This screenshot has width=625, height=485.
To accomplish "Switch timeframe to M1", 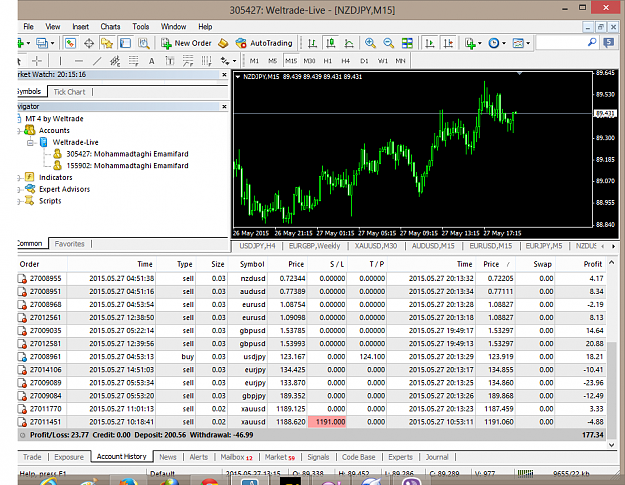I will (x=254, y=61).
